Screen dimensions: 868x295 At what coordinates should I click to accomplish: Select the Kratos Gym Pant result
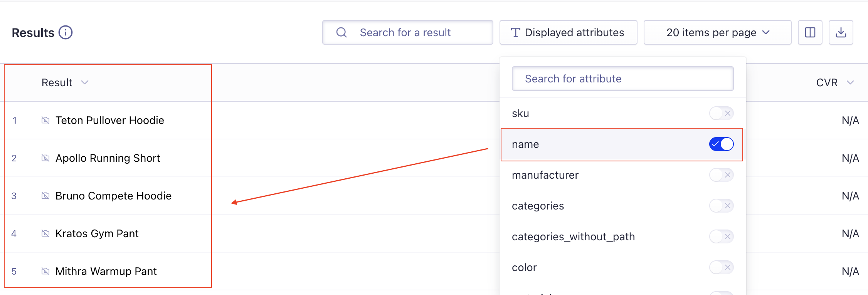tap(97, 234)
